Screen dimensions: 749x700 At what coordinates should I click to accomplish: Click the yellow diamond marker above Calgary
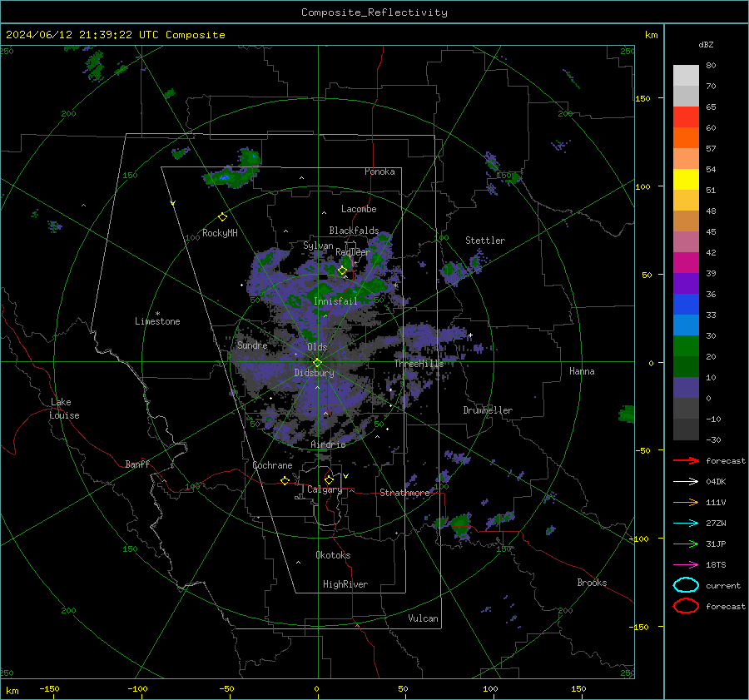329,479
